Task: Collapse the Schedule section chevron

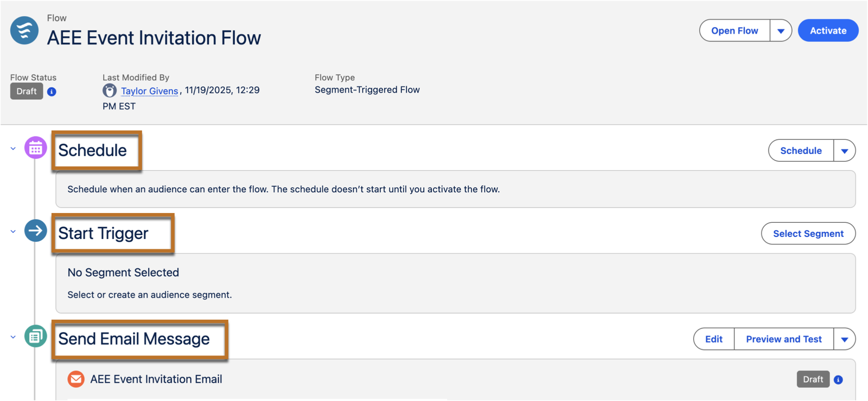Action: click(12, 148)
